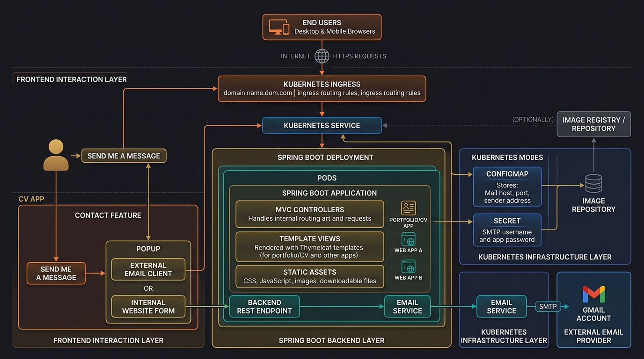The width and height of the screenshot is (644, 359).
Task: Click the desktop and mobile devices icon
Action: click(279, 27)
